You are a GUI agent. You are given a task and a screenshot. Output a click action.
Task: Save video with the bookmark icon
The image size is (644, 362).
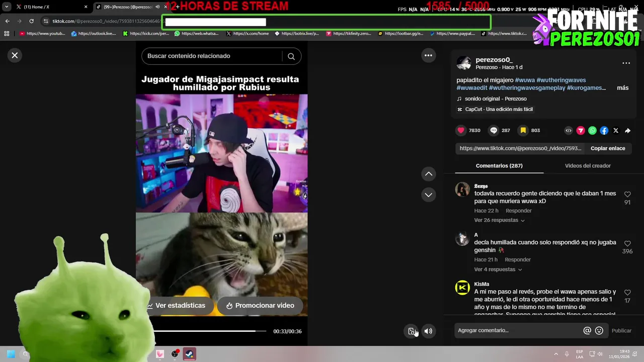[523, 130]
